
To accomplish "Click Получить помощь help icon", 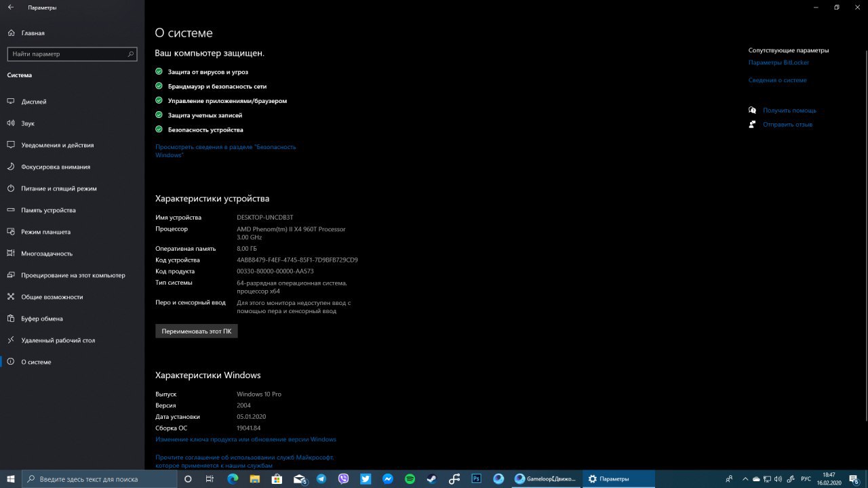I will pos(752,110).
